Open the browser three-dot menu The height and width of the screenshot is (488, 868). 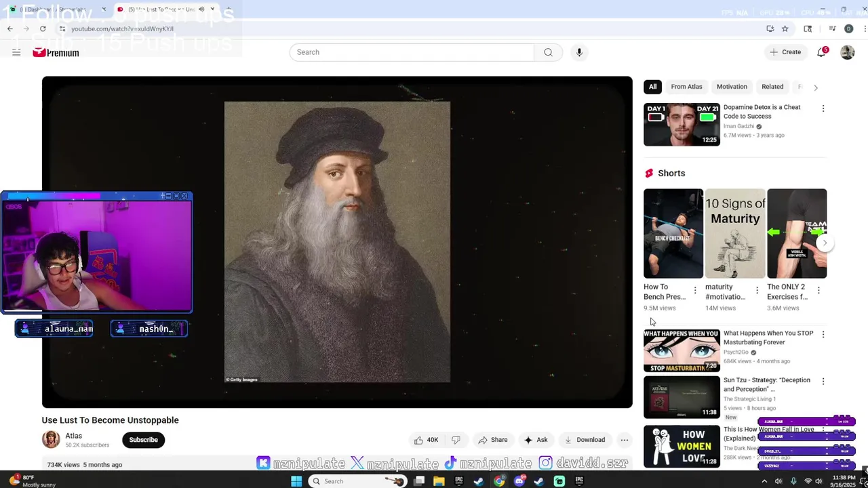(x=865, y=28)
